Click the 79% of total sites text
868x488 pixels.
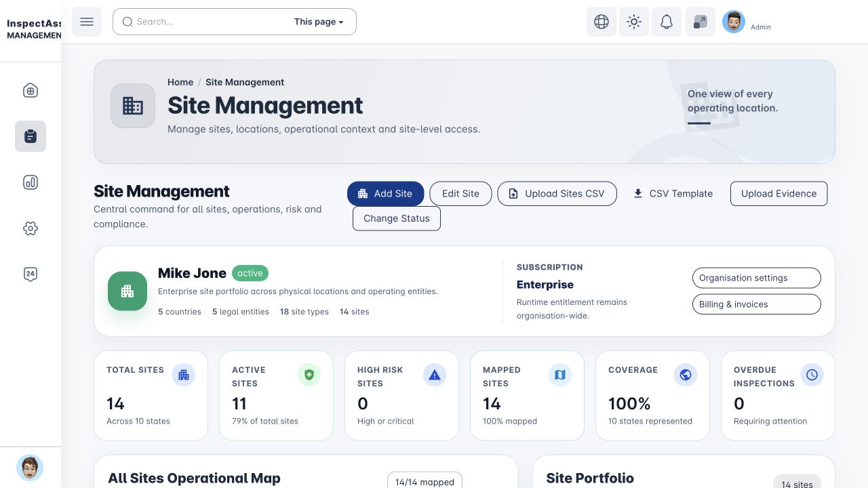coord(265,421)
